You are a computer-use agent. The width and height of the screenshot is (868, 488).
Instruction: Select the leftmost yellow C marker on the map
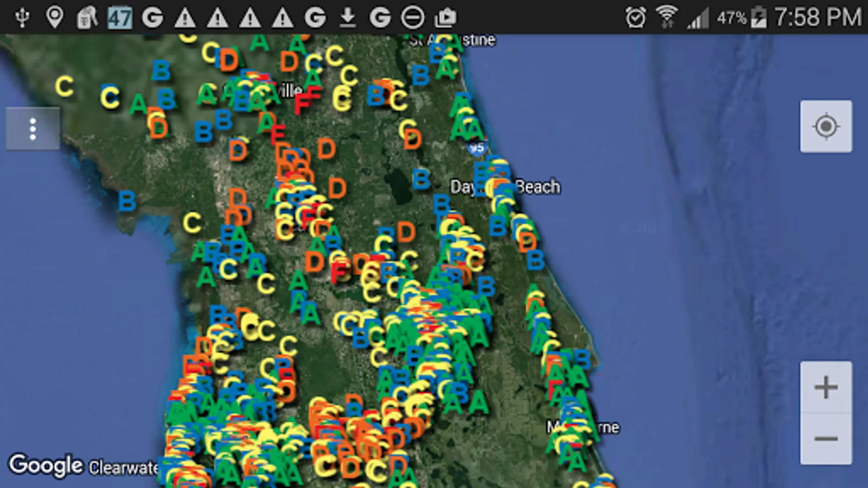tap(64, 86)
